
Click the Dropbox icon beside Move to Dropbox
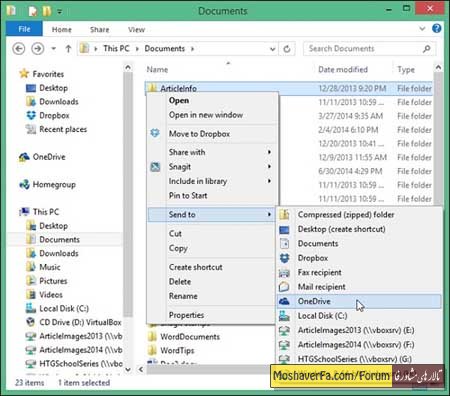[x=155, y=133]
